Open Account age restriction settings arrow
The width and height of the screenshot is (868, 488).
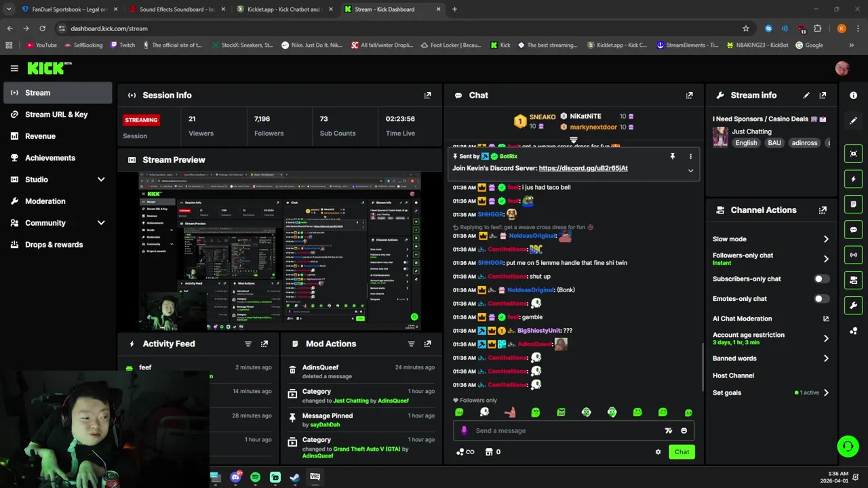826,338
